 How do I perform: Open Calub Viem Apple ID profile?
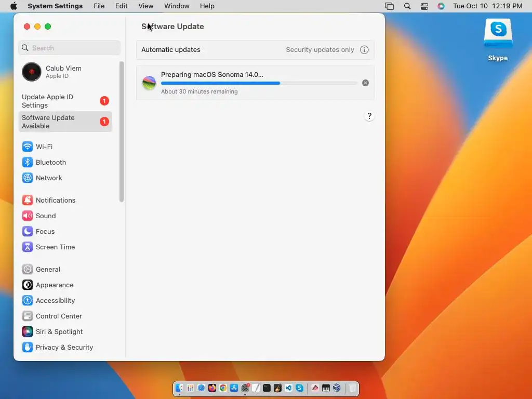point(51,72)
